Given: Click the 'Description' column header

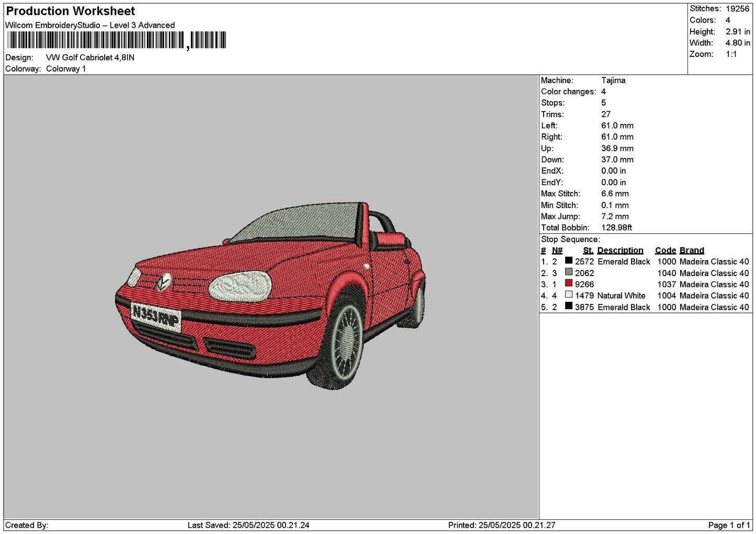Looking at the screenshot, I should [620, 251].
